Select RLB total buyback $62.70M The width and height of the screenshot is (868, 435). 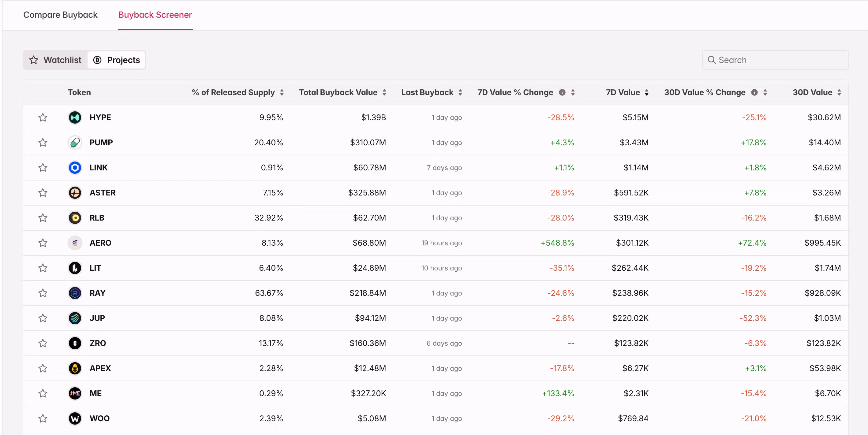tap(369, 218)
